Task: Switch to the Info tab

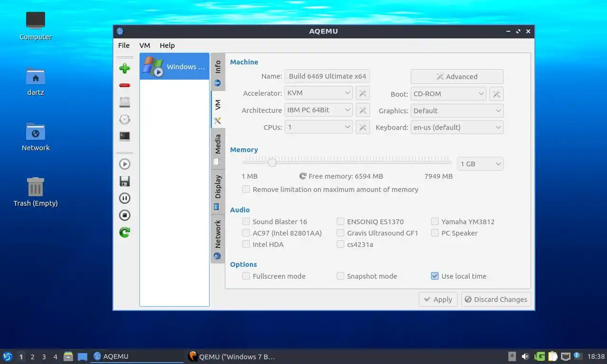Action: point(218,73)
